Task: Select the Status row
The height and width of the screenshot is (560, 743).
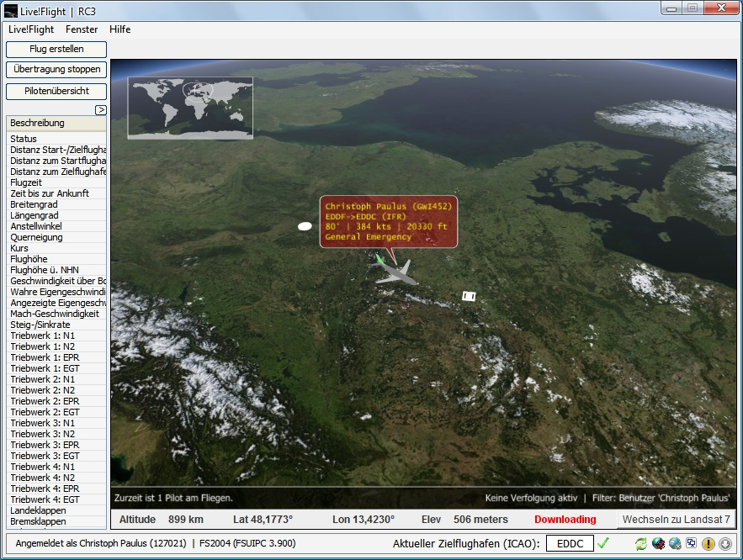Action: tap(56, 139)
